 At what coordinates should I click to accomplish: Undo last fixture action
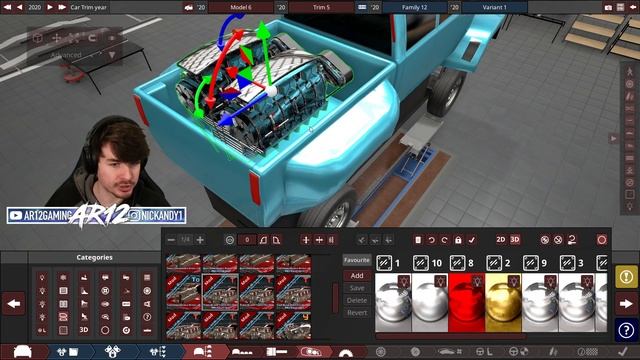click(431, 240)
